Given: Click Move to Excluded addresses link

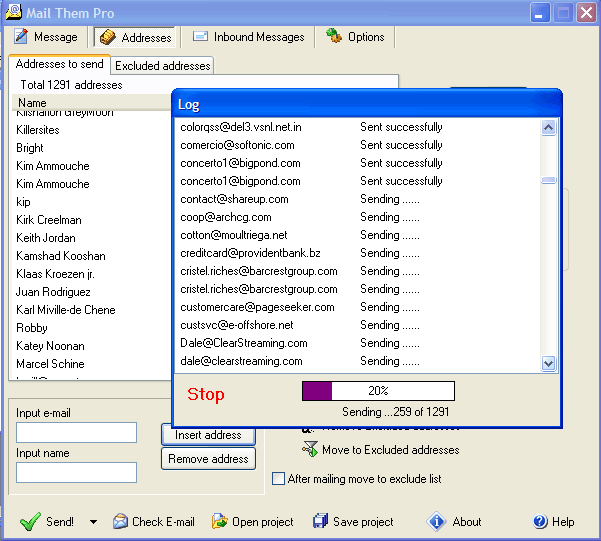Looking at the screenshot, I should pos(391,450).
